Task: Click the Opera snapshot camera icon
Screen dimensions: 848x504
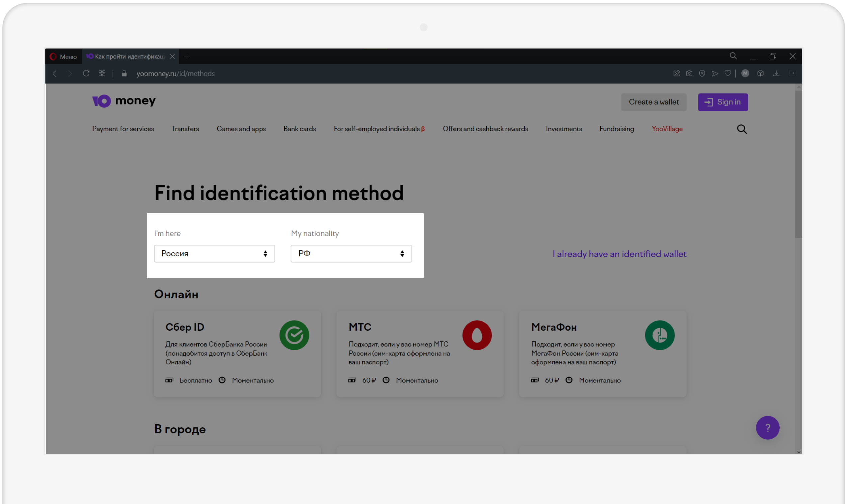Action: pyautogui.click(x=689, y=73)
